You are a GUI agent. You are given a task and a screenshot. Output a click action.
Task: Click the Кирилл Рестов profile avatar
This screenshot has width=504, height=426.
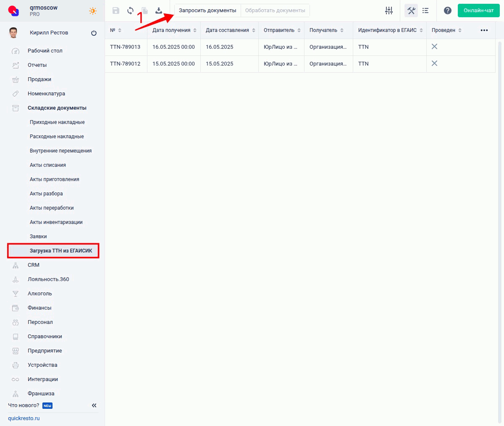[x=13, y=32]
